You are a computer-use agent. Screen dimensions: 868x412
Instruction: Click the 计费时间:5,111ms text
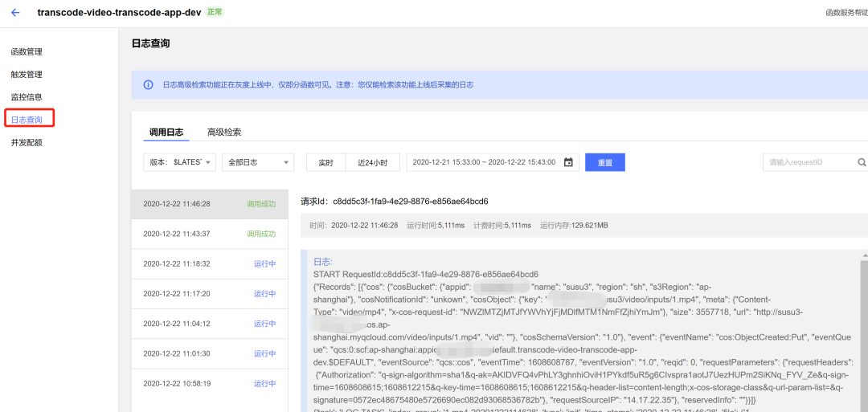502,226
